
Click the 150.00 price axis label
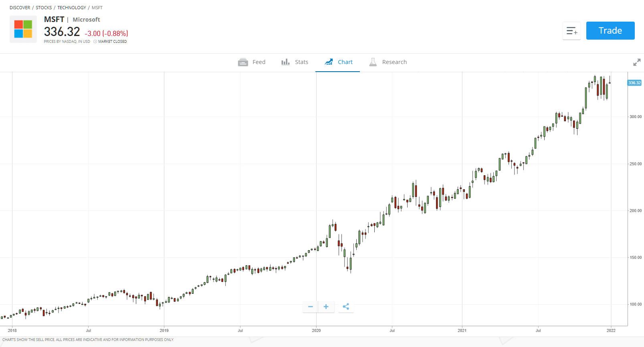(x=636, y=257)
